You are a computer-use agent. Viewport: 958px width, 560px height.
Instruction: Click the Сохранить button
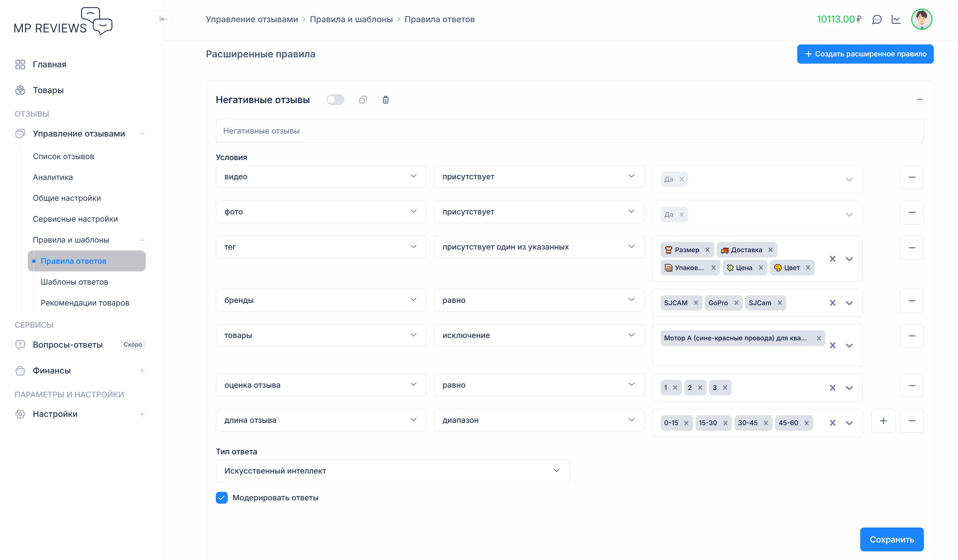[x=891, y=539]
